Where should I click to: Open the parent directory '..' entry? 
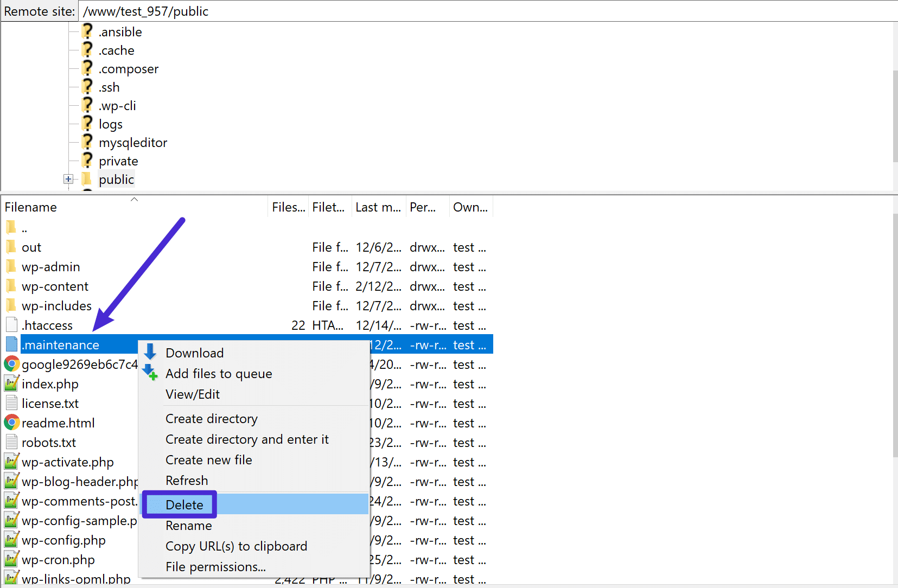24,228
